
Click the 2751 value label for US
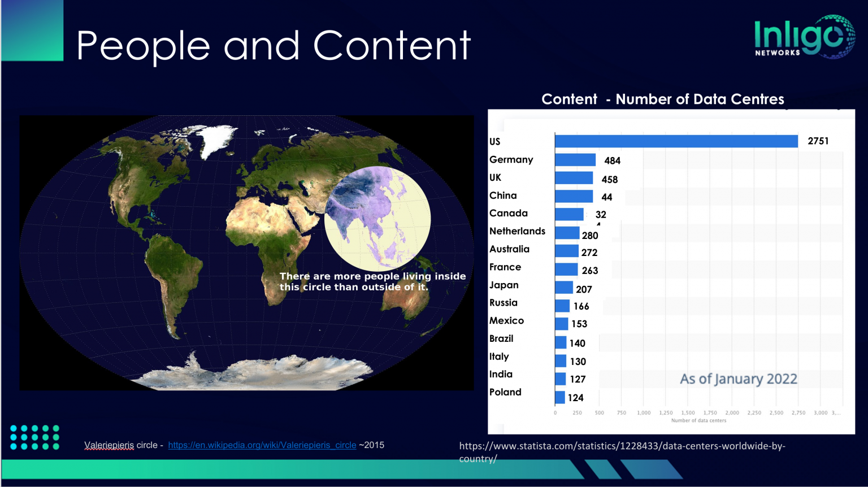818,141
